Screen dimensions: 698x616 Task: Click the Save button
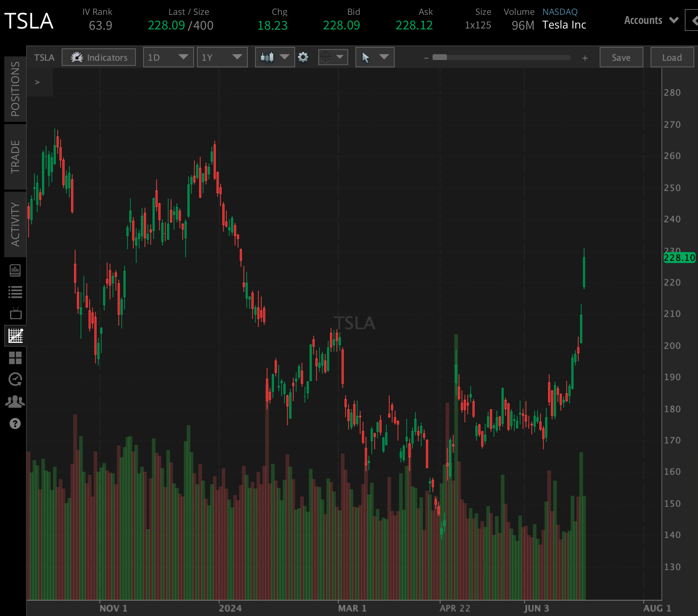point(621,57)
